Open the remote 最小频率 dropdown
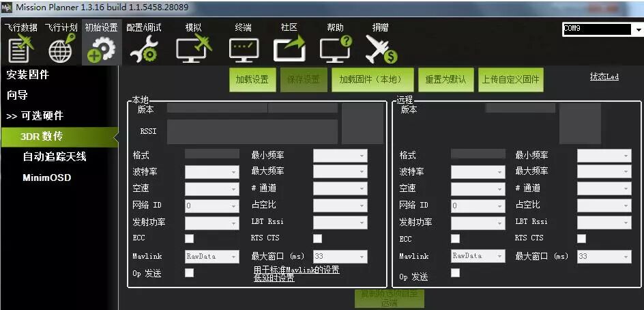644x310 pixels. click(604, 156)
